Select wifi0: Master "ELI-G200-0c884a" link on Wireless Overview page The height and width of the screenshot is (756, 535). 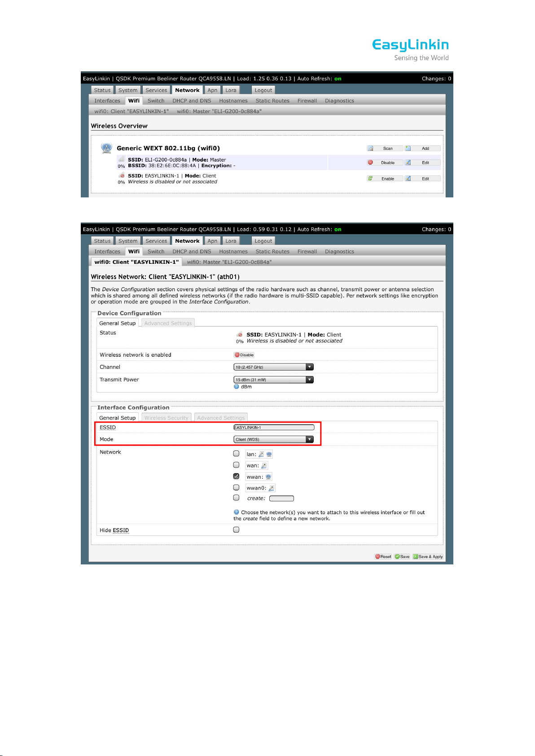[x=219, y=111]
